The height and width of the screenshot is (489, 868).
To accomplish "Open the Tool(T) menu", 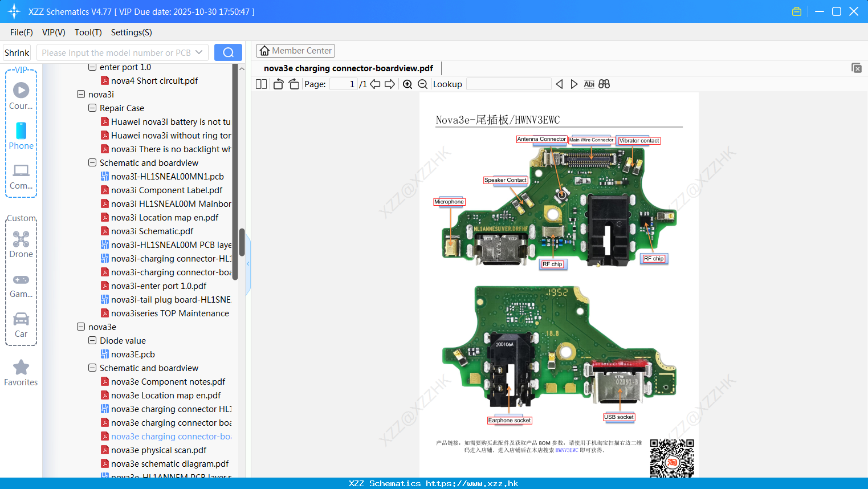I will coord(88,32).
